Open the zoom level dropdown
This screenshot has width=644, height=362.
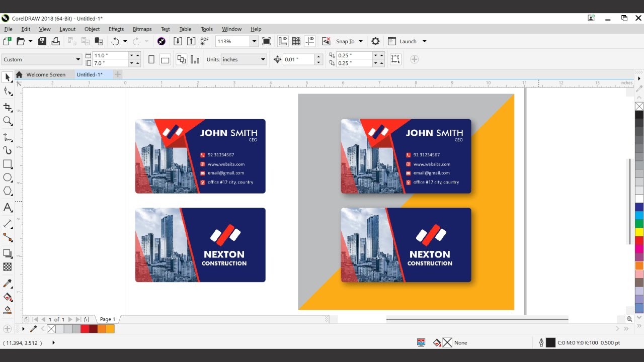tap(254, 41)
